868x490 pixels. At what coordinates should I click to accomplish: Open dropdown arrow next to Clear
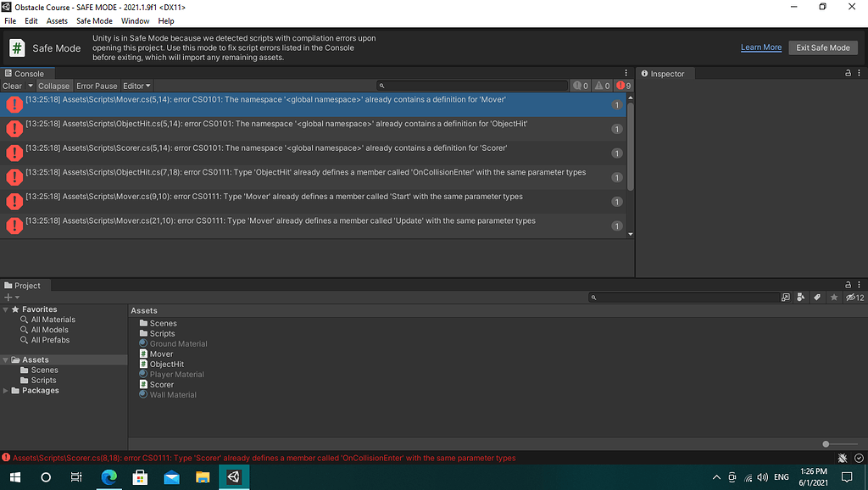31,86
